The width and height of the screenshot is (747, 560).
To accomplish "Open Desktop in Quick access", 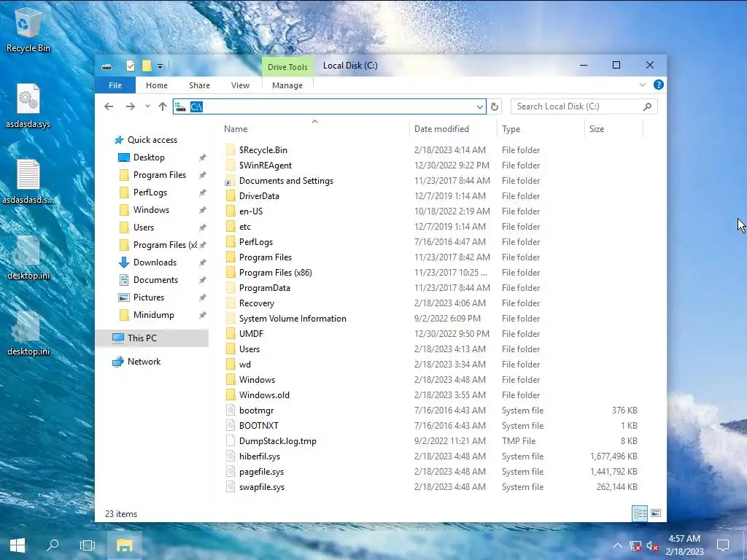I will 149,157.
